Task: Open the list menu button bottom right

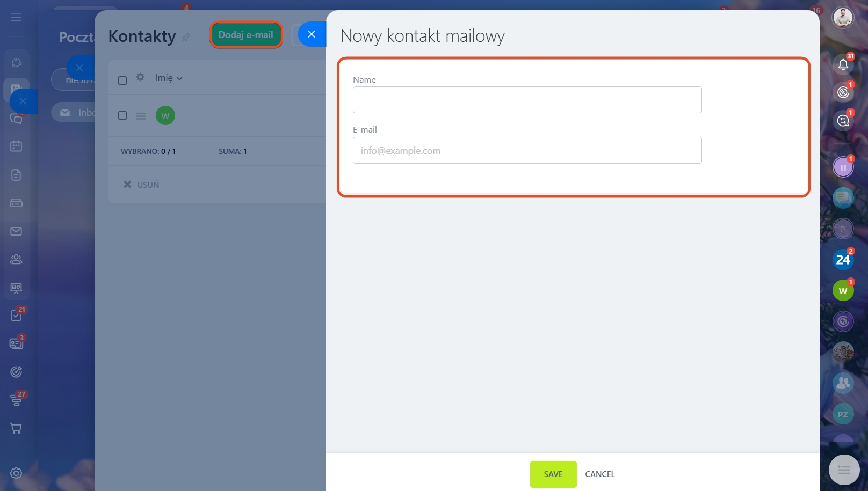Action: [x=844, y=470]
